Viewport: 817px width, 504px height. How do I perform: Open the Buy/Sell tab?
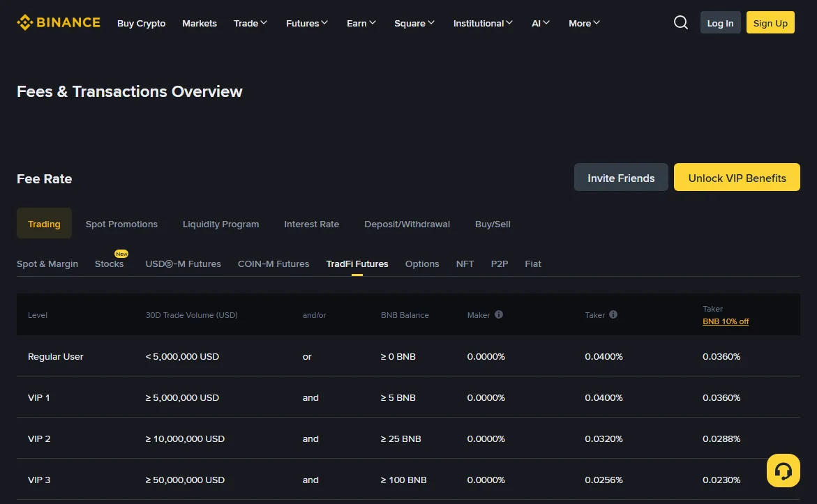[493, 224]
